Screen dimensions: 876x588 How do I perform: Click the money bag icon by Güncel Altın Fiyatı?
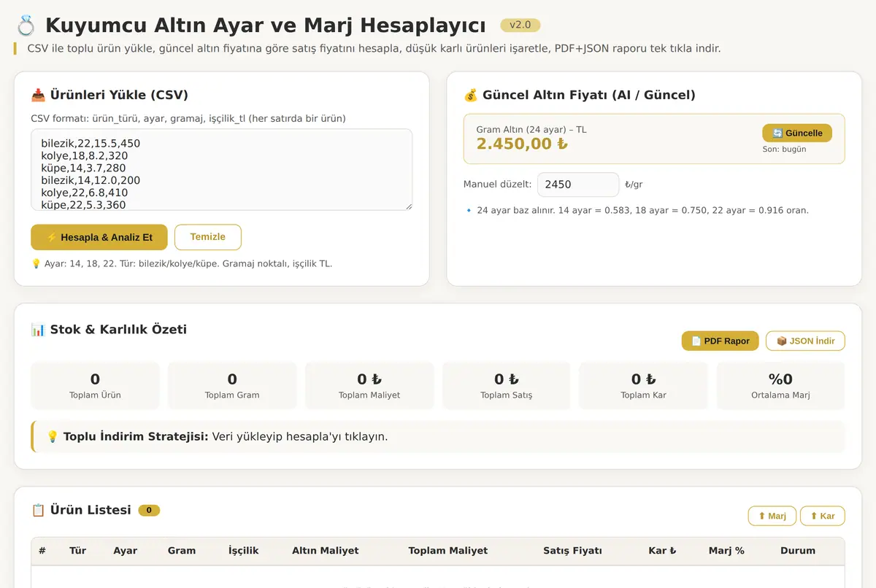[471, 95]
